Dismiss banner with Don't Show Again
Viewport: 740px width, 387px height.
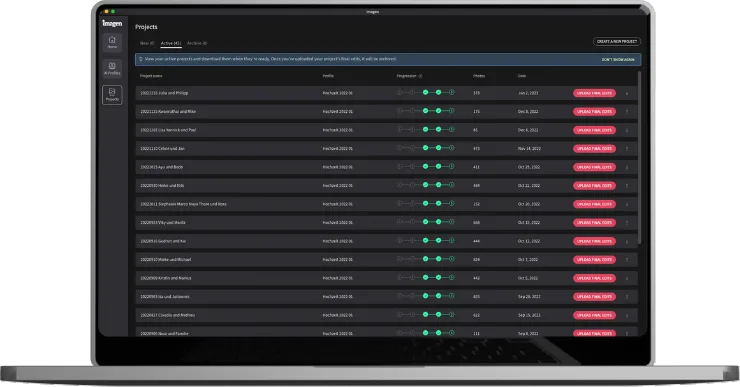click(618, 60)
